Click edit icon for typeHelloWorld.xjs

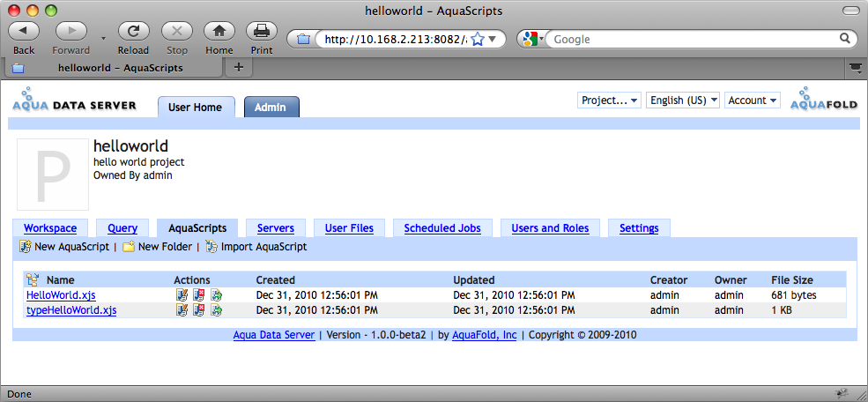(x=182, y=310)
